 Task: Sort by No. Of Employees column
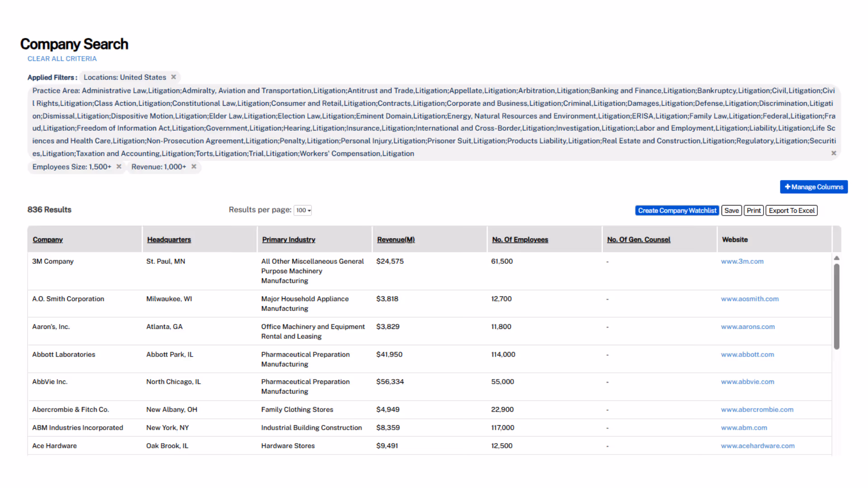tap(520, 239)
